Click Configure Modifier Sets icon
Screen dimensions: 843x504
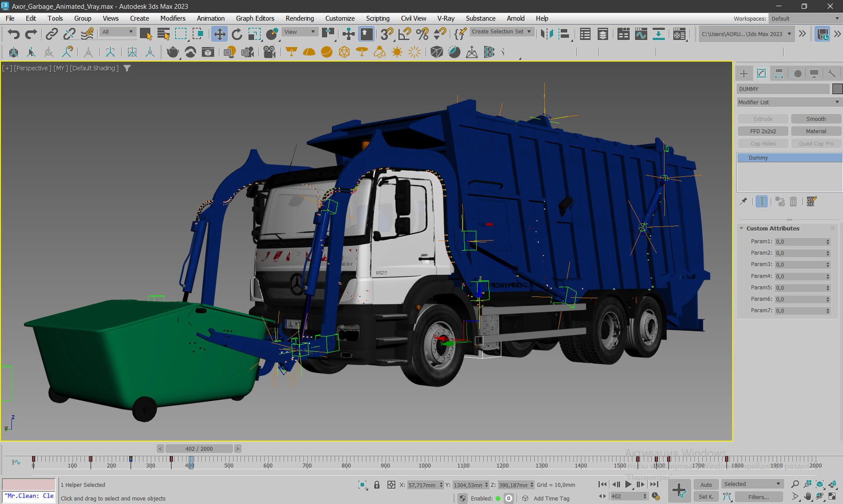pos(811,201)
